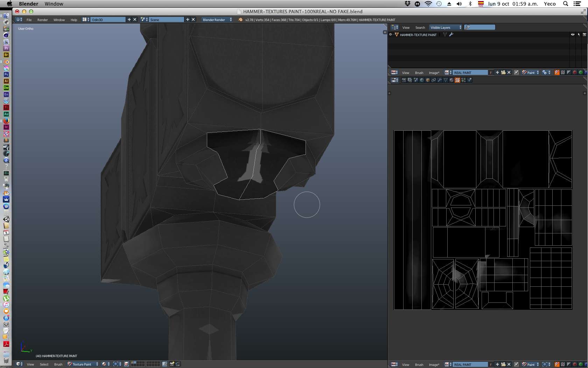Screen dimensions: 588x368
Task: Open the Render menu in info header
Action: 42,20
